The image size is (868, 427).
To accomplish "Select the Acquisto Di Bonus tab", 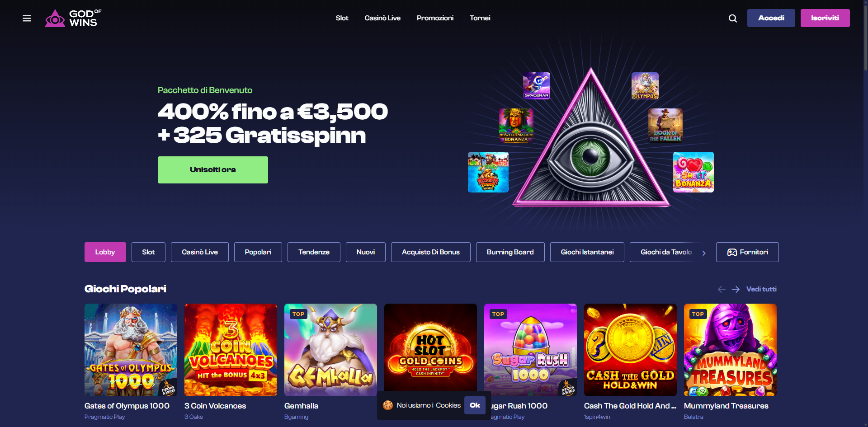I will pyautogui.click(x=430, y=252).
